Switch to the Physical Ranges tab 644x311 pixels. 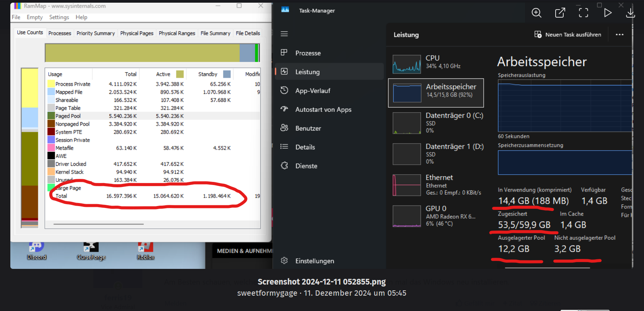click(x=177, y=33)
